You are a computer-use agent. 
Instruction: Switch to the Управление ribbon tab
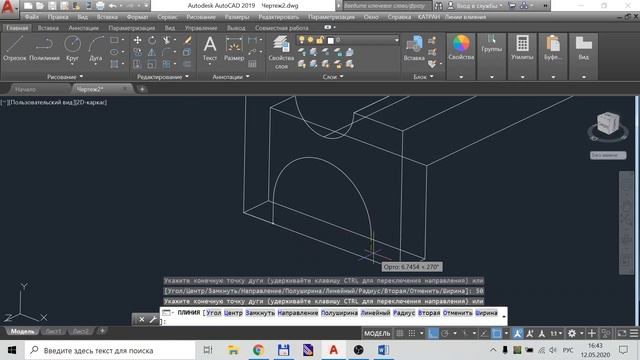[x=201, y=28]
